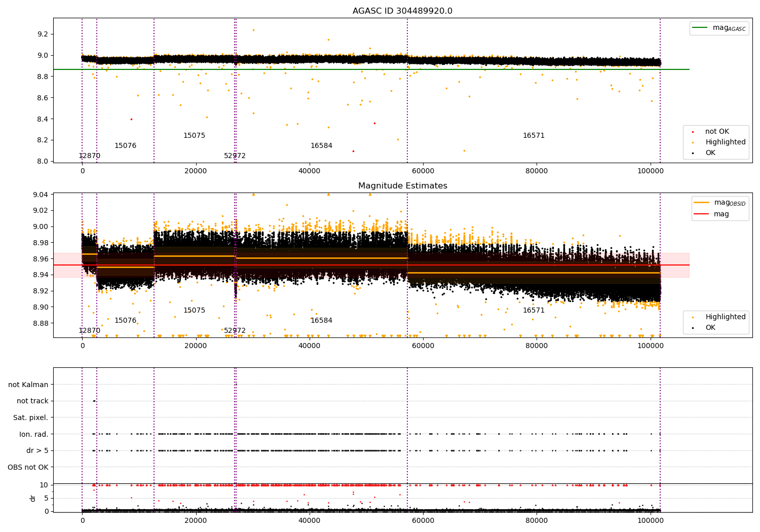This screenshot has width=760, height=532.
Task: Click OBSID label 15076 in middle plot
Action: [x=125, y=321]
